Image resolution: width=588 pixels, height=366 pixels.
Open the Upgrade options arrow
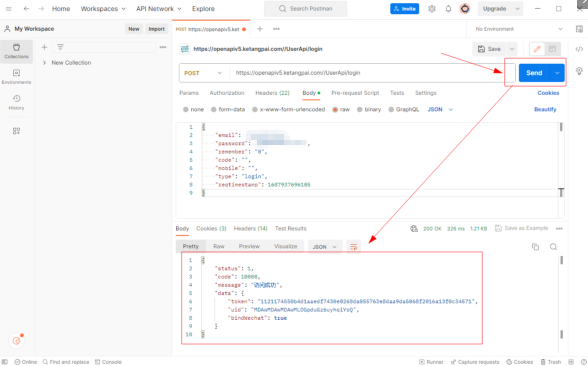pos(518,9)
